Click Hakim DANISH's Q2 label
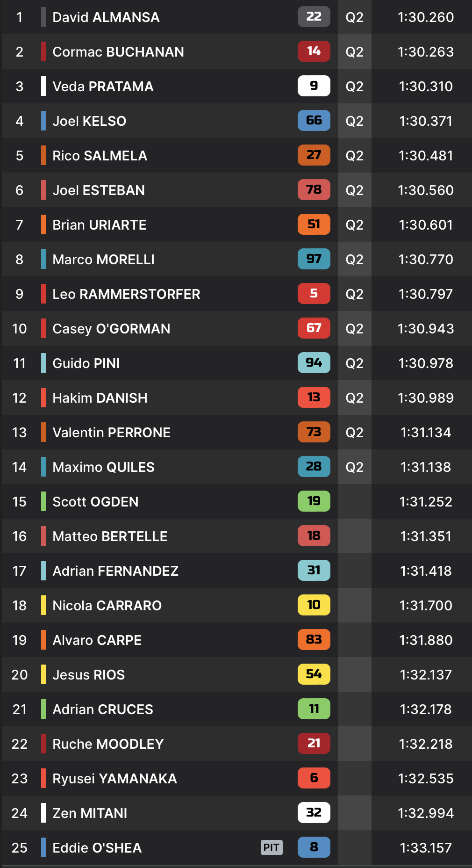 (354, 398)
